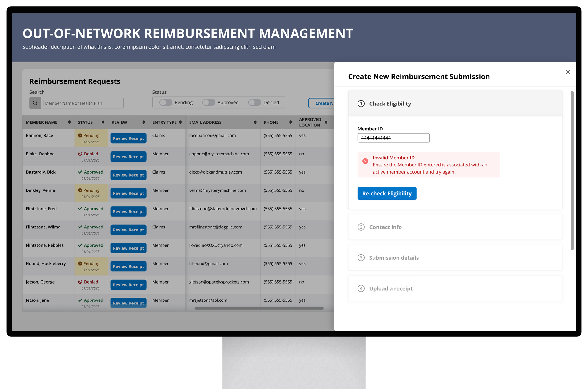588x389 pixels.
Task: Close the reimbursement submission panel
Action: [x=568, y=72]
